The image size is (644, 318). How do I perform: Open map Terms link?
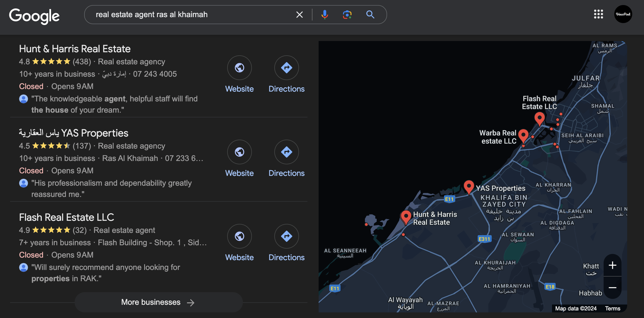(x=613, y=308)
